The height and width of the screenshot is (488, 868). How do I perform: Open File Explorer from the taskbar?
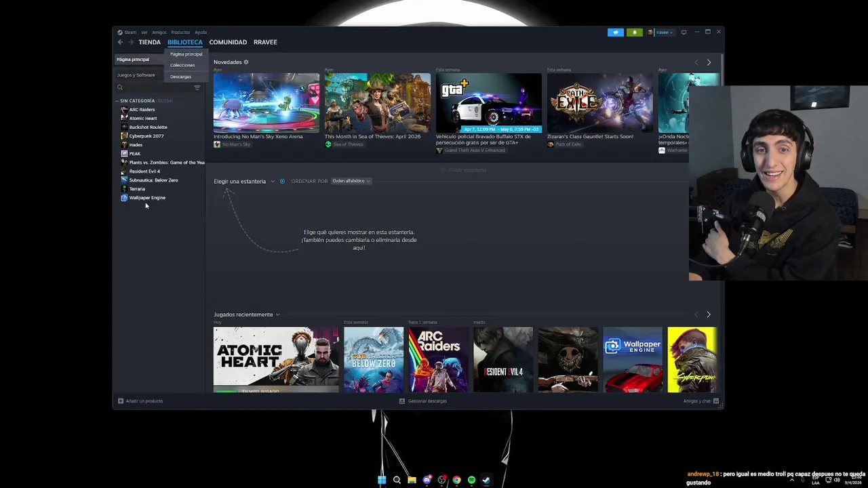coord(412,480)
